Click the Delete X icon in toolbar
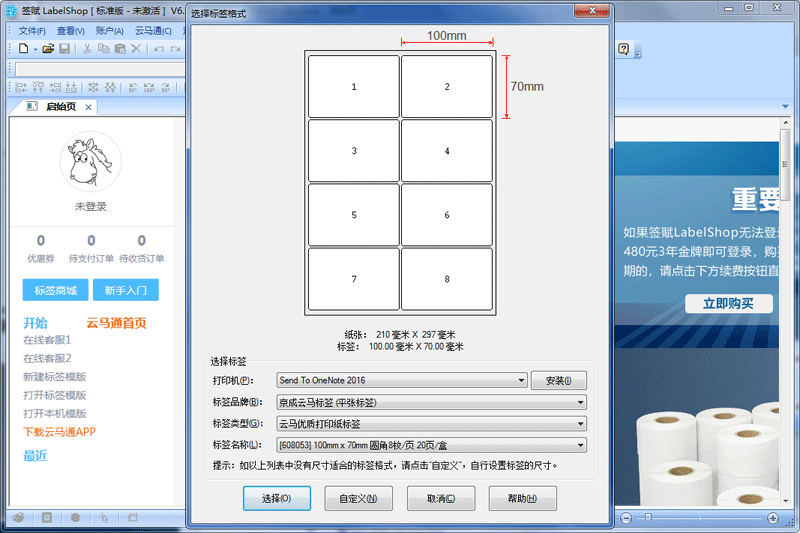This screenshot has height=533, width=800. pos(136,49)
